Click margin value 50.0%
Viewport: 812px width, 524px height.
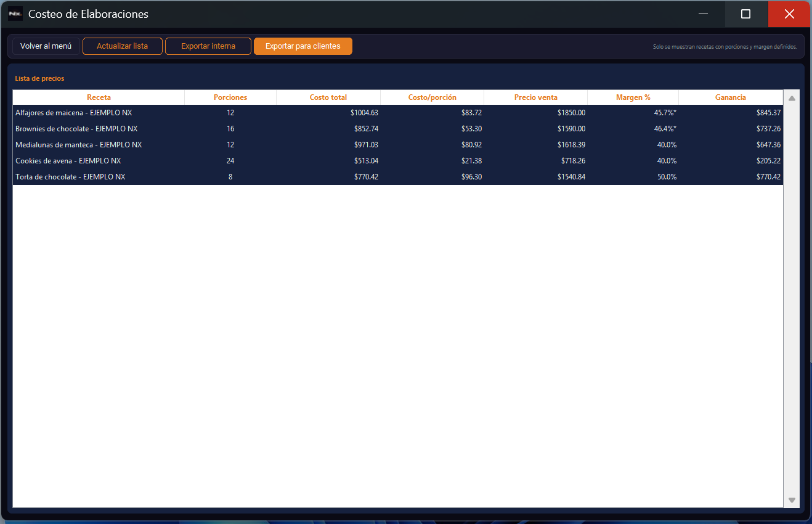(x=667, y=177)
